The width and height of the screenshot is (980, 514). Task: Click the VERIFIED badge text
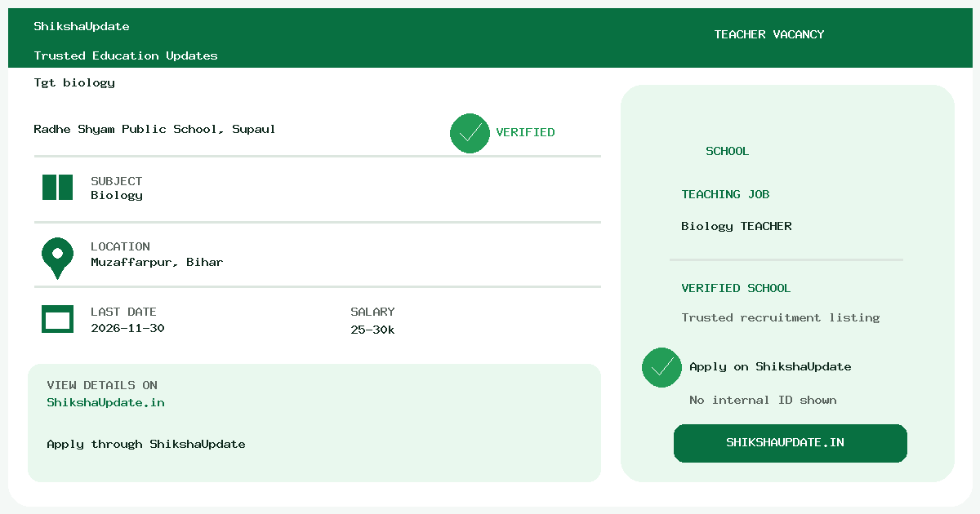tap(525, 132)
